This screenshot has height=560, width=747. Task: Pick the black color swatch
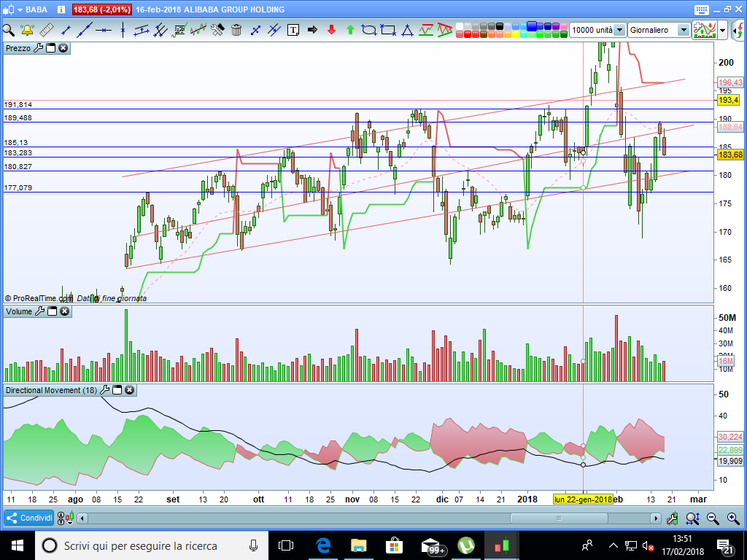point(499,26)
